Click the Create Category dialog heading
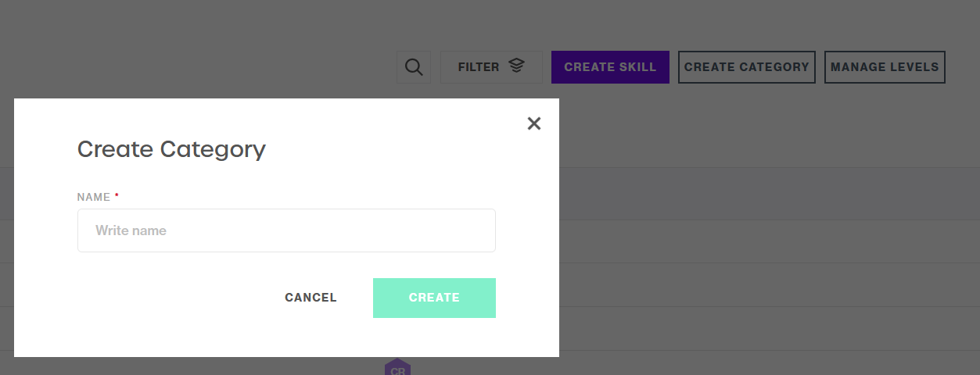Viewport: 980px width, 375px height. (x=171, y=148)
